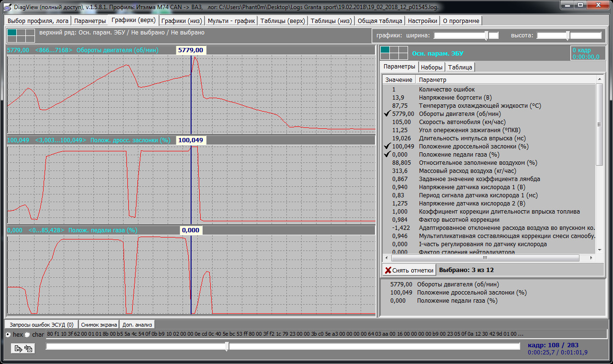Switch to the Таблица tab in the side panel
Viewport: 613px width, 364px height.
point(460,68)
